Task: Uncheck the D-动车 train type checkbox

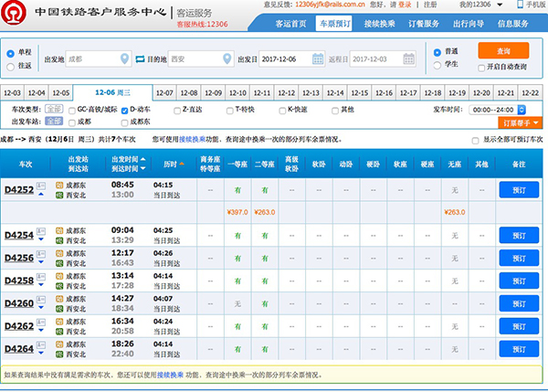Action: (x=123, y=110)
